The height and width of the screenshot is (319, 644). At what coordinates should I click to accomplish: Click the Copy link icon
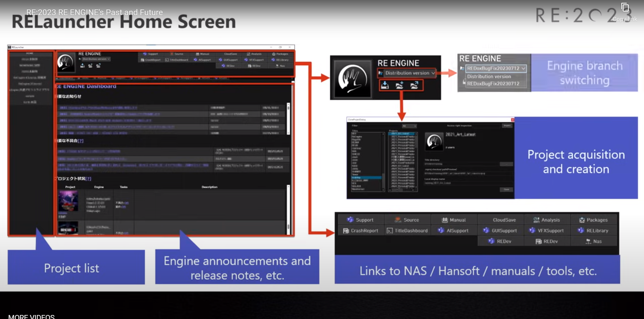[625, 8]
